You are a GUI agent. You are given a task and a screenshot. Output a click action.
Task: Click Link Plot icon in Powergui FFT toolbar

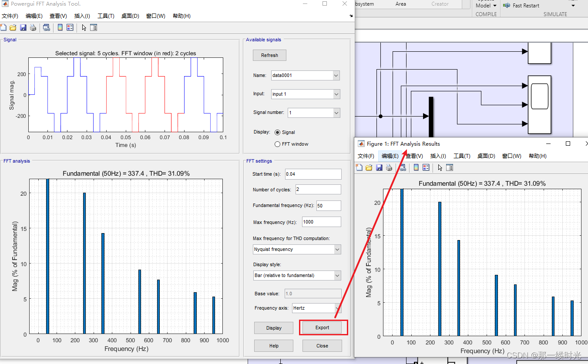coord(46,28)
